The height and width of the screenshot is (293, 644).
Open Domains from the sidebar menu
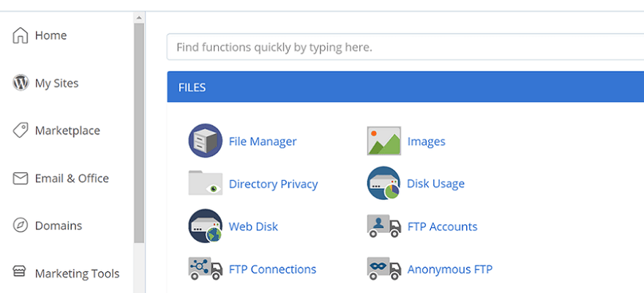(58, 226)
